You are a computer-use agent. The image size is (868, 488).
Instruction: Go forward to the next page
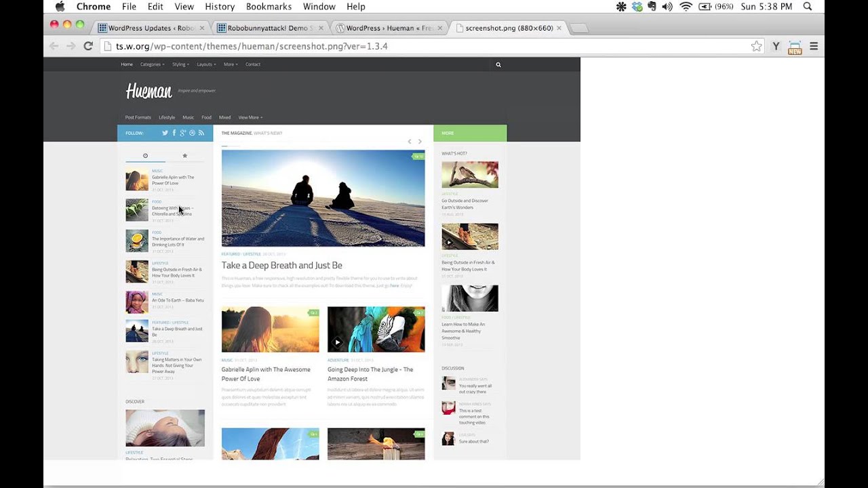(x=71, y=46)
